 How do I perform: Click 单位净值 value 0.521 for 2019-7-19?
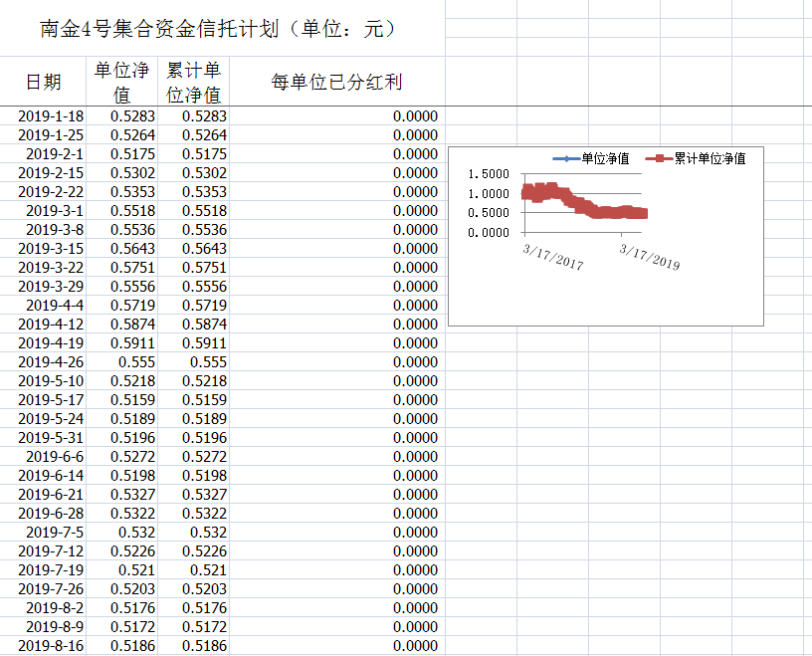[121, 570]
